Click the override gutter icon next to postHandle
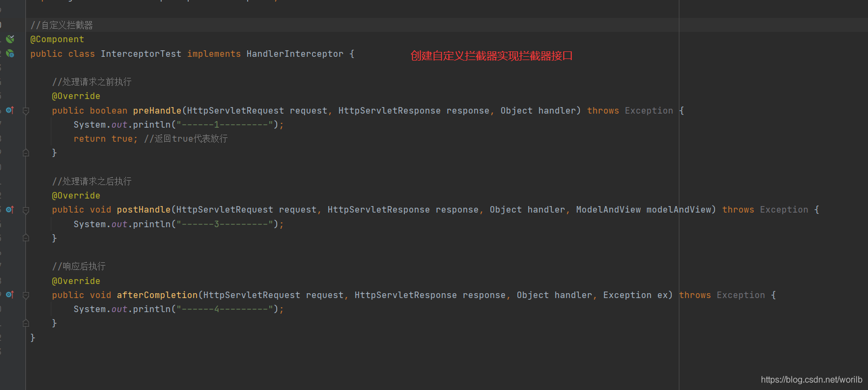The height and width of the screenshot is (390, 868). coord(10,209)
